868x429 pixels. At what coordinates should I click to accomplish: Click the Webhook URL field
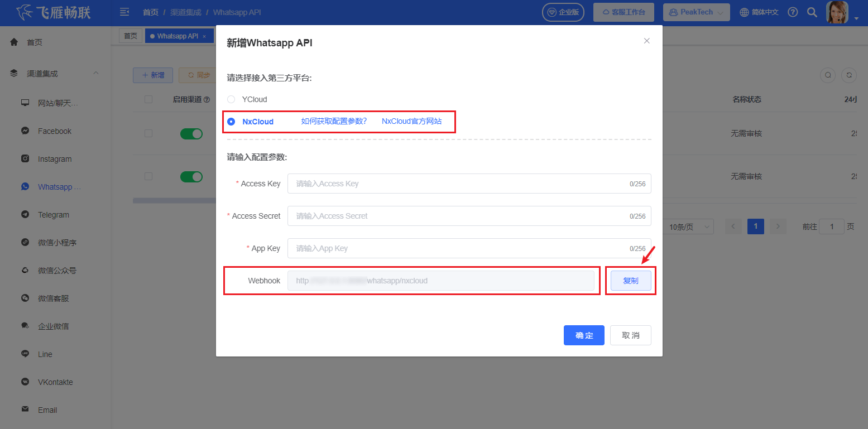point(441,281)
